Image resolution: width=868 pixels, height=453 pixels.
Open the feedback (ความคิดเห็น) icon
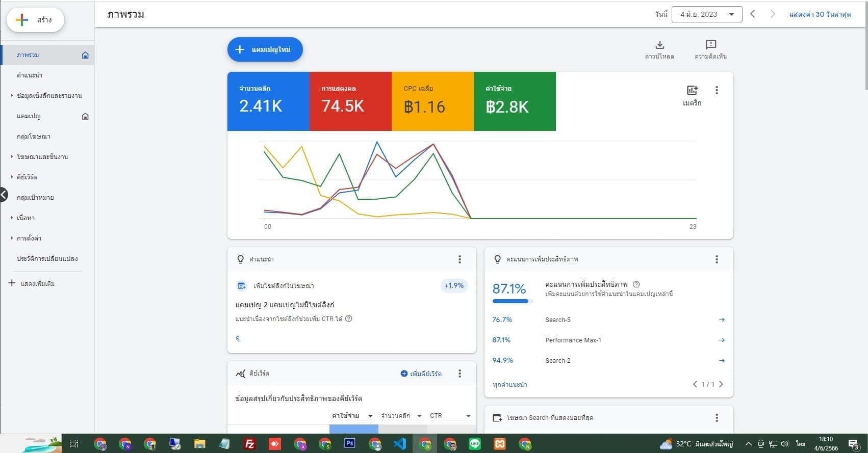click(710, 45)
